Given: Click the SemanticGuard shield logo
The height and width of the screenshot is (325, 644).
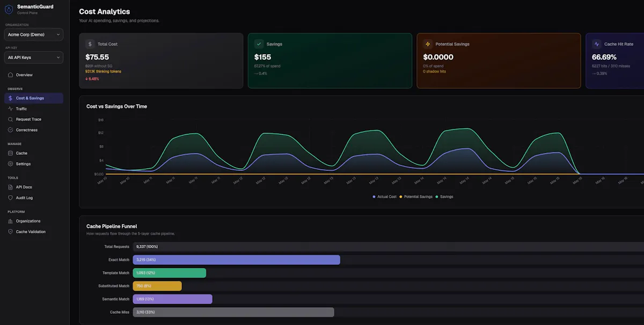Looking at the screenshot, I should [9, 9].
